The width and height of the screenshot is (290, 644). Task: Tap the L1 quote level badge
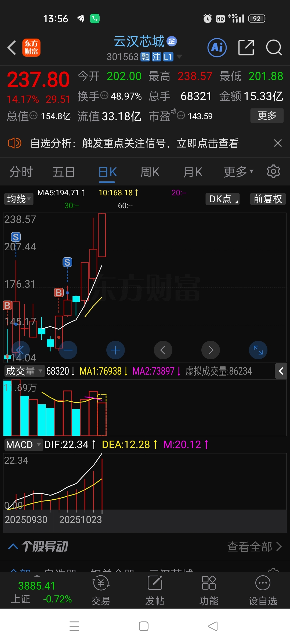pyautogui.click(x=168, y=57)
